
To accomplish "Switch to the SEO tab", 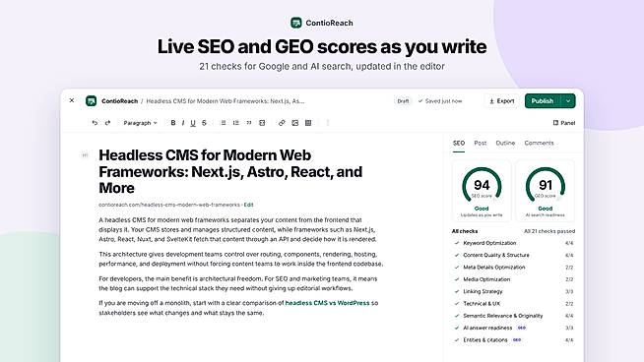I will tap(459, 143).
